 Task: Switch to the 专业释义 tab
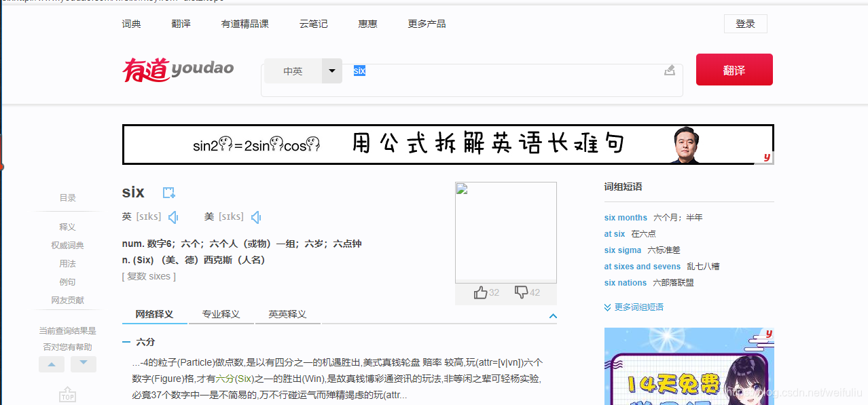221,313
